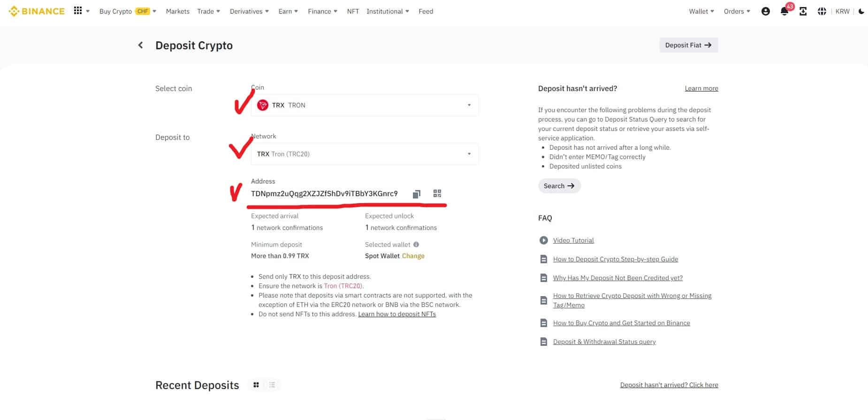The image size is (868, 420).
Task: Open the language globe icon
Action: [x=822, y=11]
